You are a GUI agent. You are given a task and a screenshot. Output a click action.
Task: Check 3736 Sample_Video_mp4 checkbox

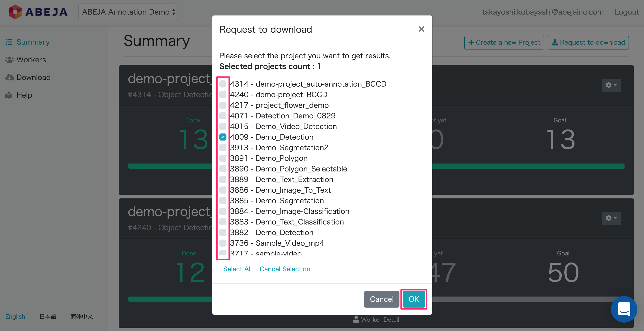click(223, 243)
